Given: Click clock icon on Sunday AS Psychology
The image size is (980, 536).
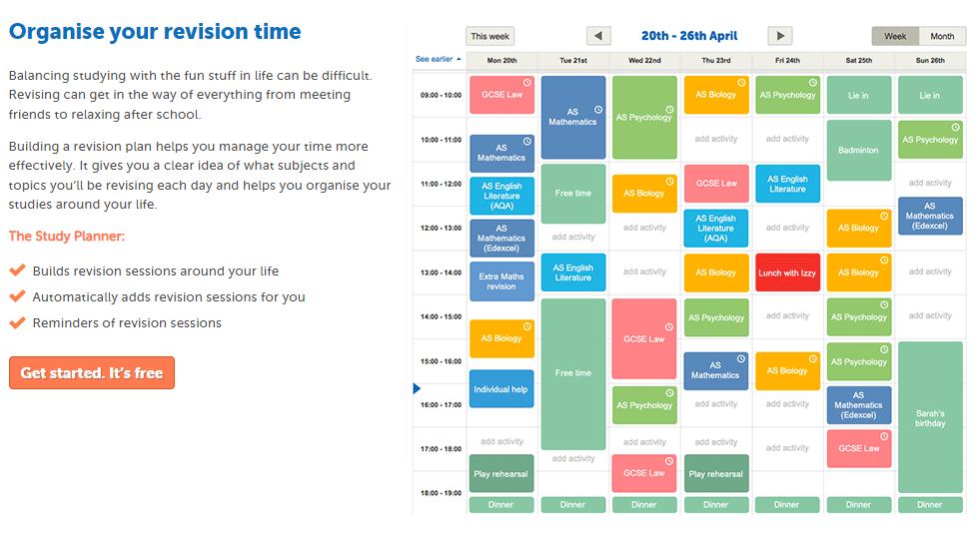Looking at the screenshot, I should 956,127.
